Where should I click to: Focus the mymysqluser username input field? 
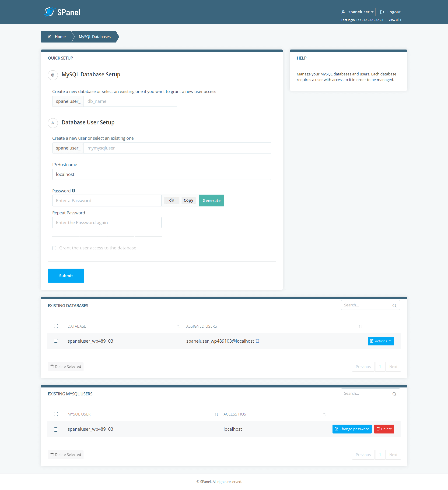point(177,148)
